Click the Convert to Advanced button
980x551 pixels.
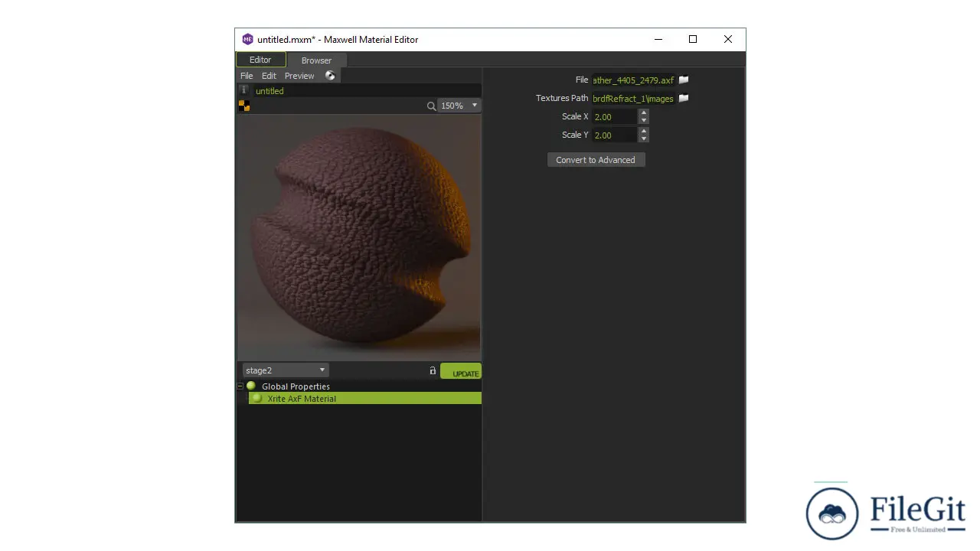[596, 160]
